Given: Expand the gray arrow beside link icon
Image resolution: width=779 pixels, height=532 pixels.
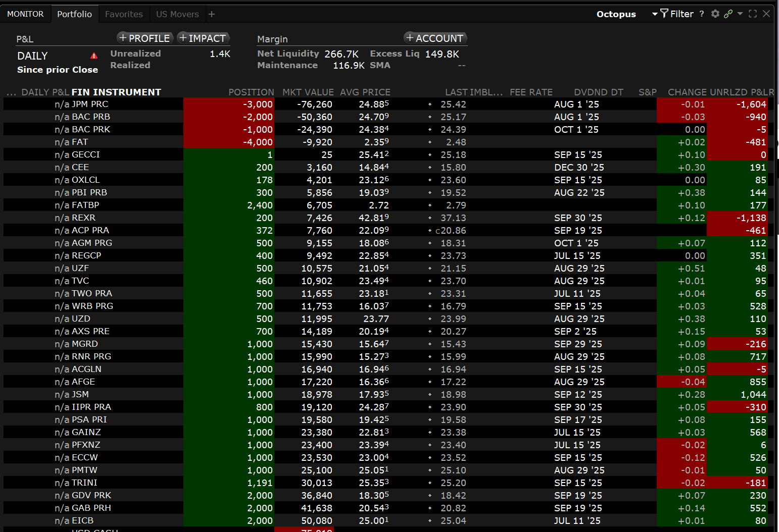Looking at the screenshot, I should pyautogui.click(x=740, y=14).
